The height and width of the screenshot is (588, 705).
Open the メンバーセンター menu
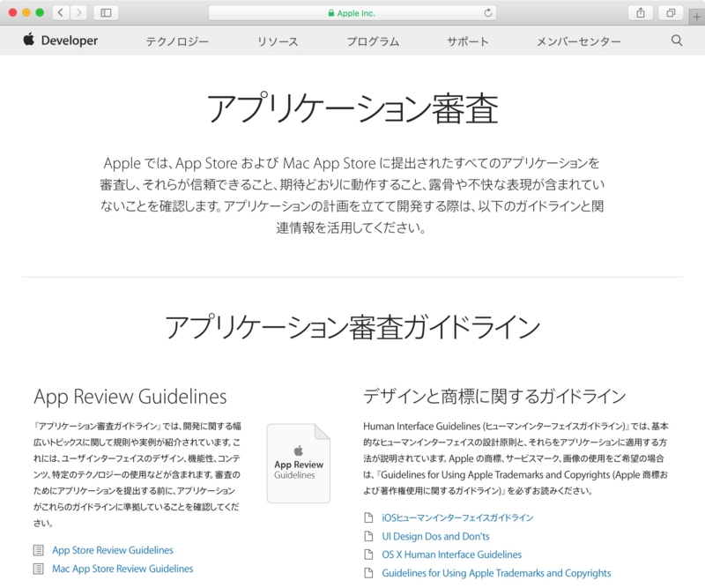point(579,41)
